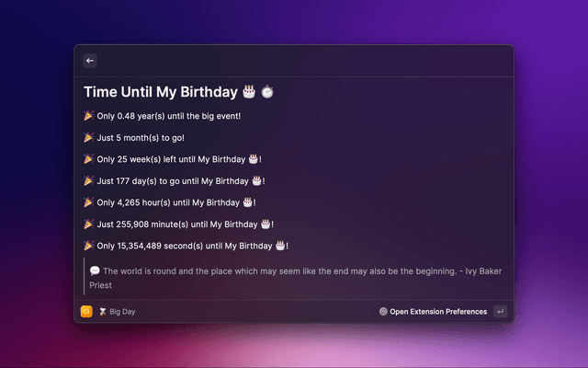Click the gear icon for Extension Preferences
Viewport: 588px width, 368px height.
tap(383, 311)
